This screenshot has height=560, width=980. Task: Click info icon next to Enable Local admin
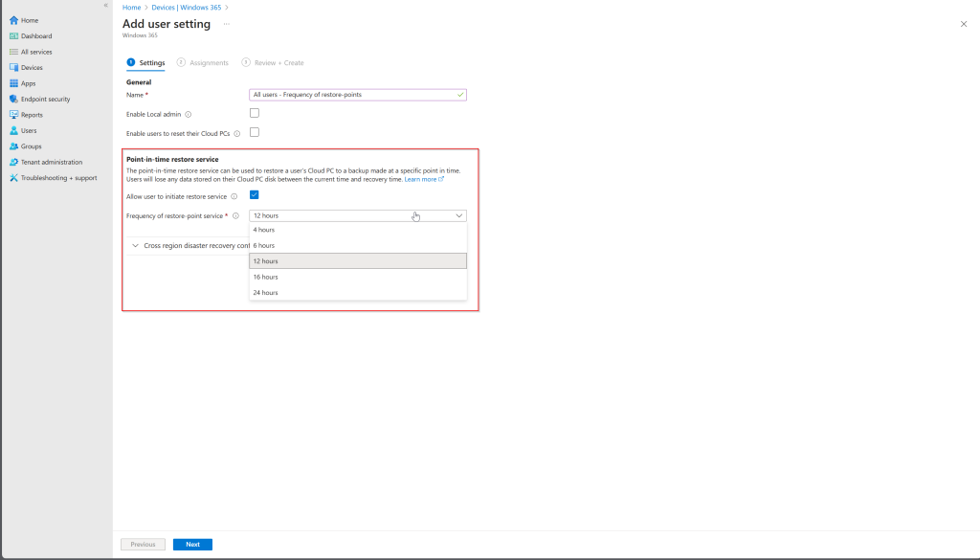coord(189,114)
